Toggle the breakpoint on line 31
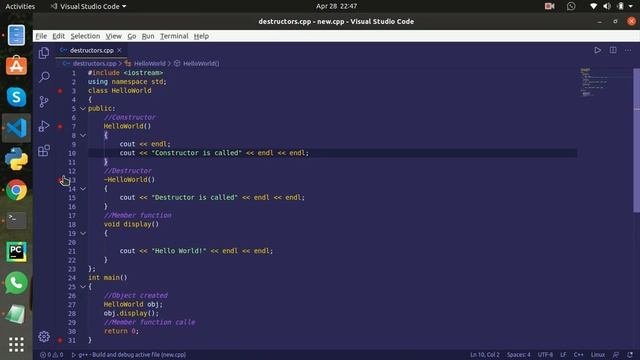640x360 pixels. click(60, 340)
